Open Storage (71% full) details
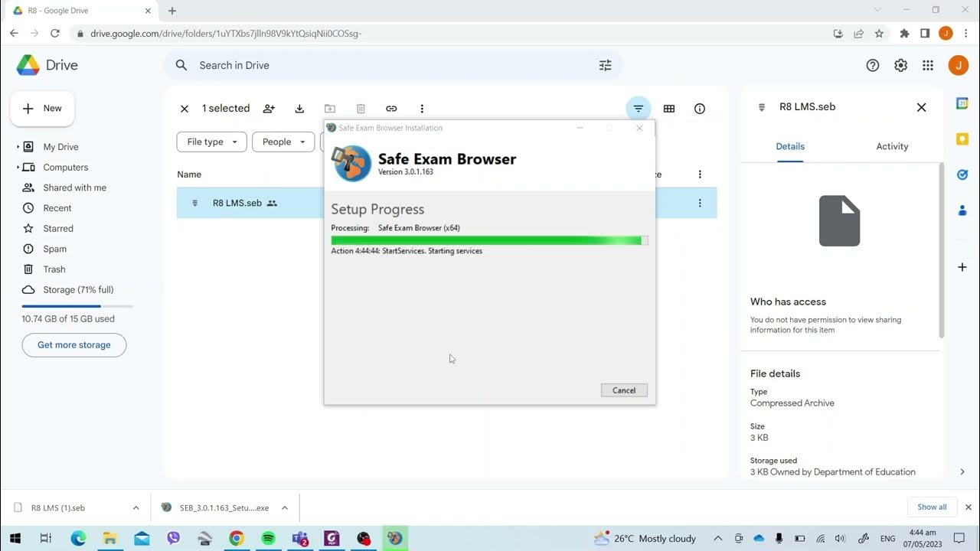This screenshot has width=980, height=551. pos(78,290)
